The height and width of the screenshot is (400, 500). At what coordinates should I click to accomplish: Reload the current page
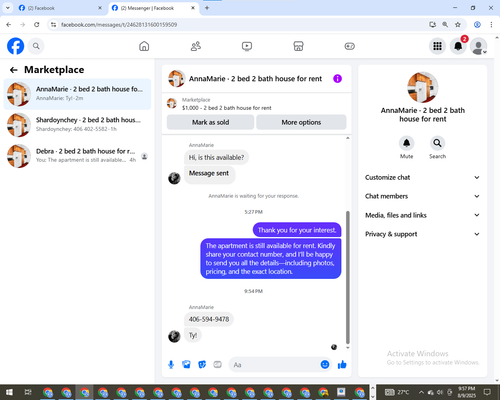(37, 25)
